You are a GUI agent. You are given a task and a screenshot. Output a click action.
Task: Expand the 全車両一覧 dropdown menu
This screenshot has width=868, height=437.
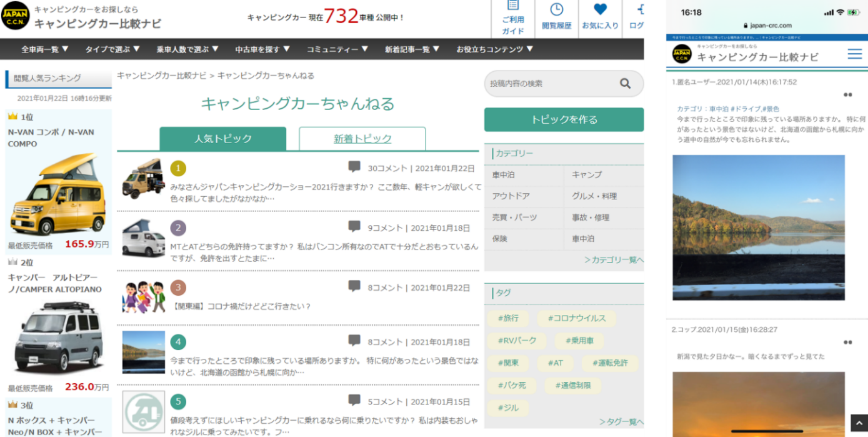(x=45, y=49)
